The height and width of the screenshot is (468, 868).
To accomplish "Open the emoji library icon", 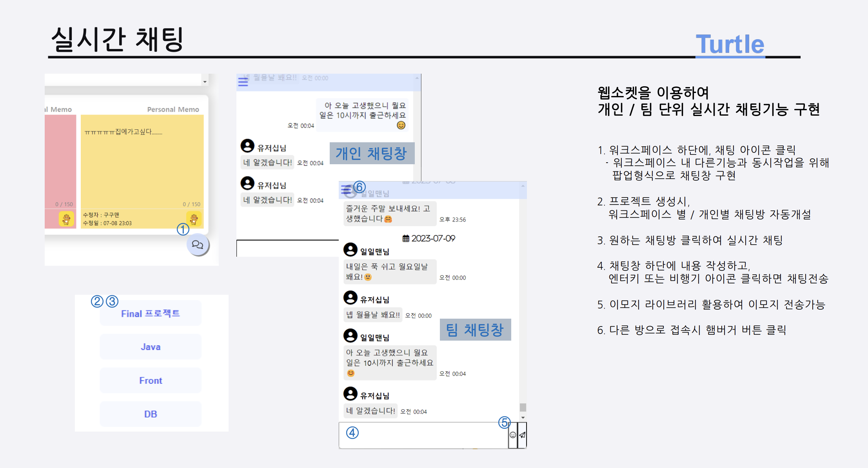I will [x=513, y=435].
